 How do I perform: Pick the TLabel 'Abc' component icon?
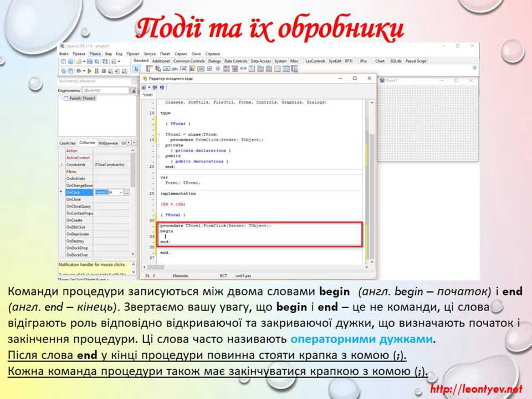pyautogui.click(x=175, y=69)
